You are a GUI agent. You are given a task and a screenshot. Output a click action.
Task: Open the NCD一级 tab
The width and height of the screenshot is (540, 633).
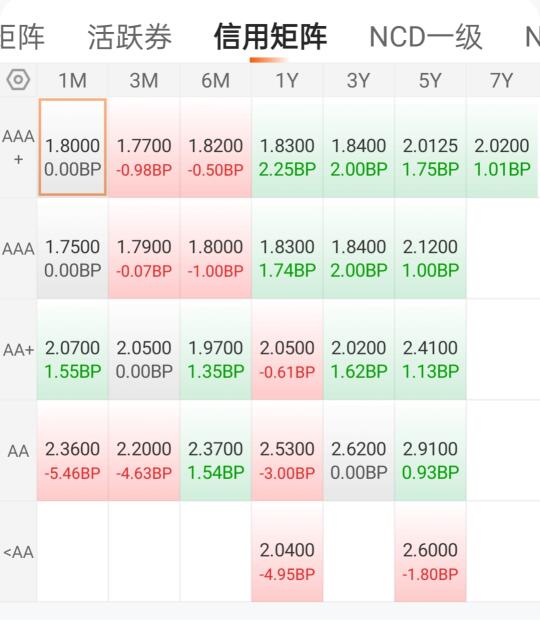(425, 37)
